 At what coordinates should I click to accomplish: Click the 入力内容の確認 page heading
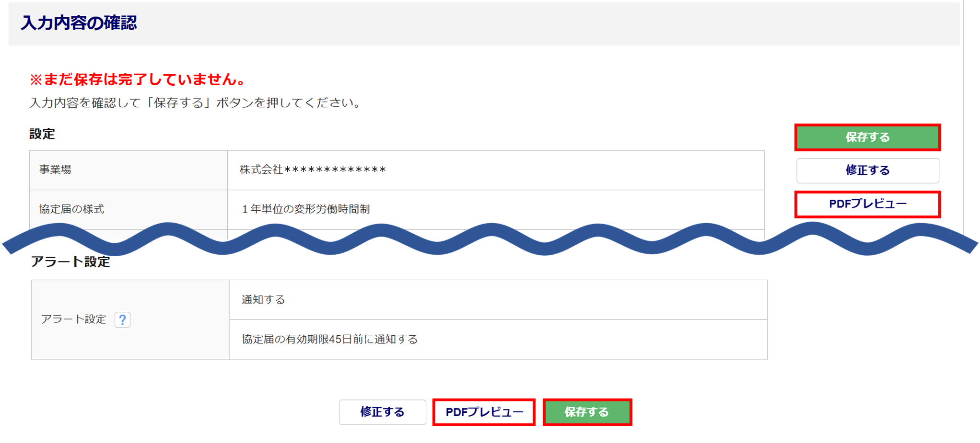[79, 23]
